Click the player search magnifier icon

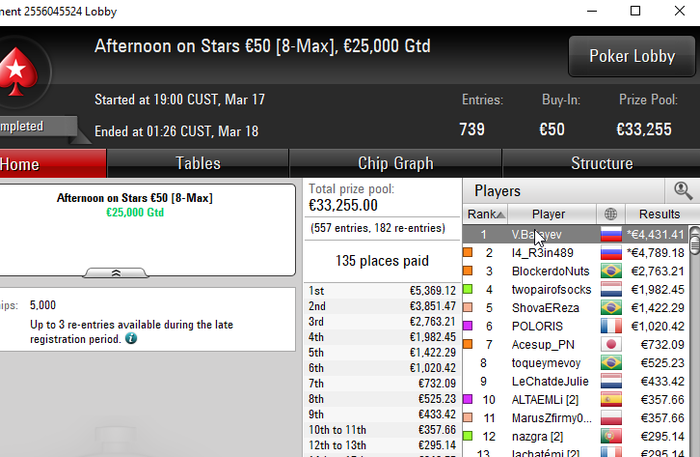683,191
